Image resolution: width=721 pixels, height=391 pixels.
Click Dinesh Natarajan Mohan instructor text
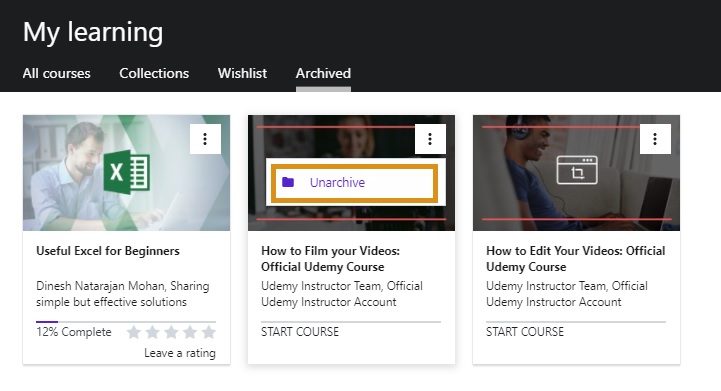[x=123, y=294]
